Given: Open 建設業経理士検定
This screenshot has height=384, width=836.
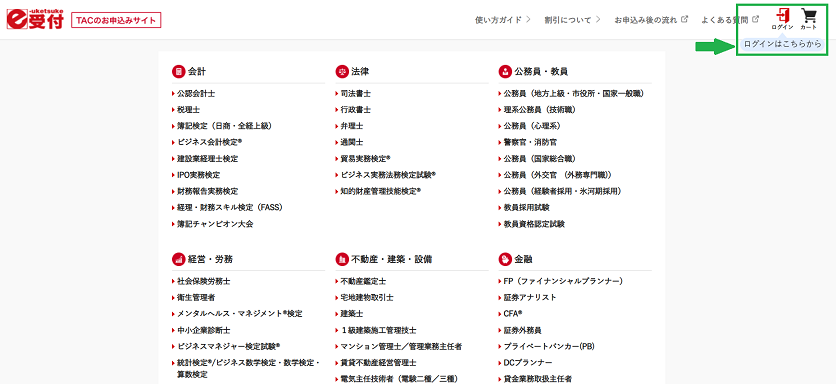Looking at the screenshot, I should [208, 158].
